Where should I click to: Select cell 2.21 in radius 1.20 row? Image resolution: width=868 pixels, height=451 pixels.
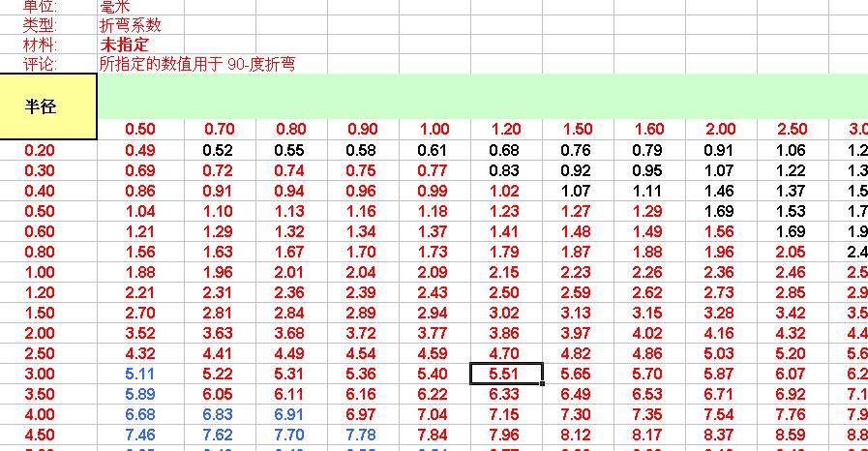140,292
